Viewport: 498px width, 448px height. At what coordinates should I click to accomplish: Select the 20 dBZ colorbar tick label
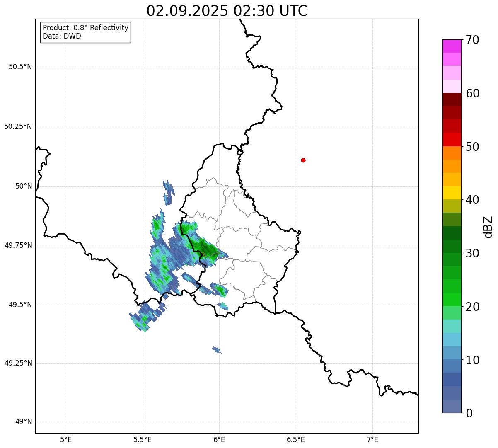[x=472, y=307]
